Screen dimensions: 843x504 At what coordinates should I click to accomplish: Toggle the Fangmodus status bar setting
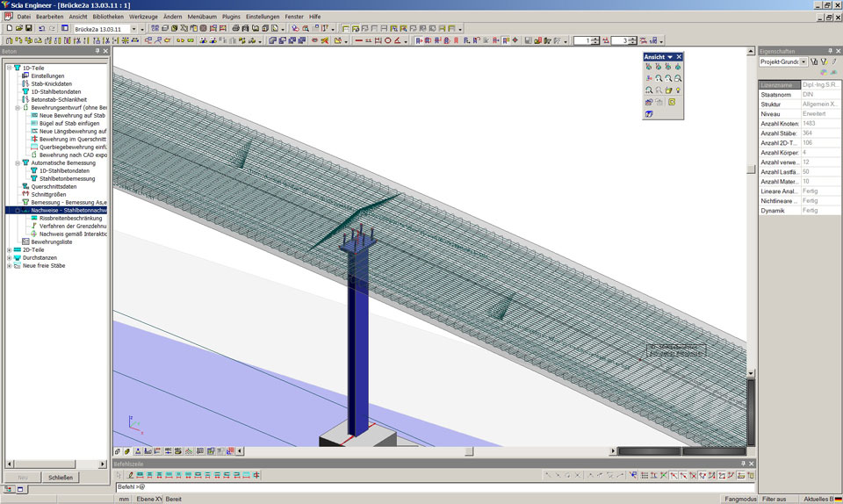click(x=740, y=499)
